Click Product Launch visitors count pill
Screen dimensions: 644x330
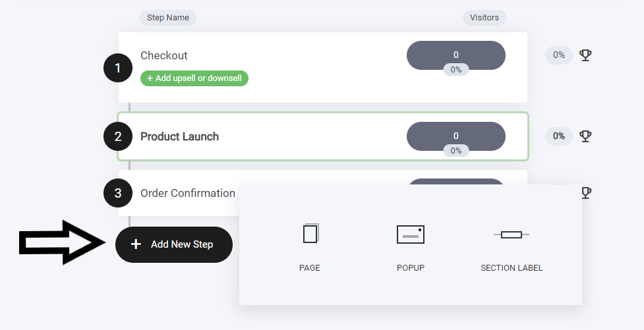click(x=456, y=136)
